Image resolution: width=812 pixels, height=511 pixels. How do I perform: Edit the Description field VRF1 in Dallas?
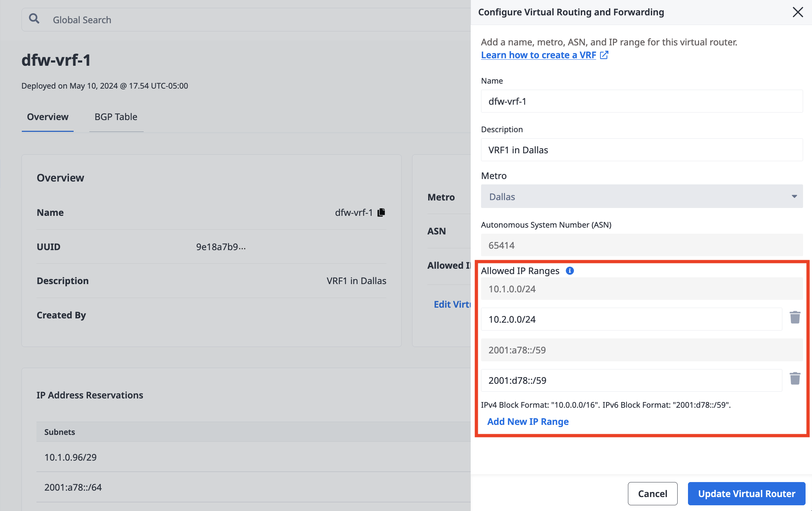pos(642,150)
